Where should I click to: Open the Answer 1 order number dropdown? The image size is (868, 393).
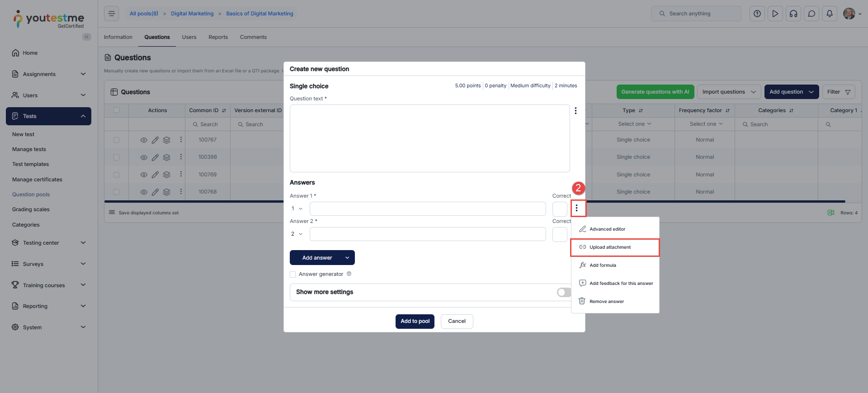297,209
